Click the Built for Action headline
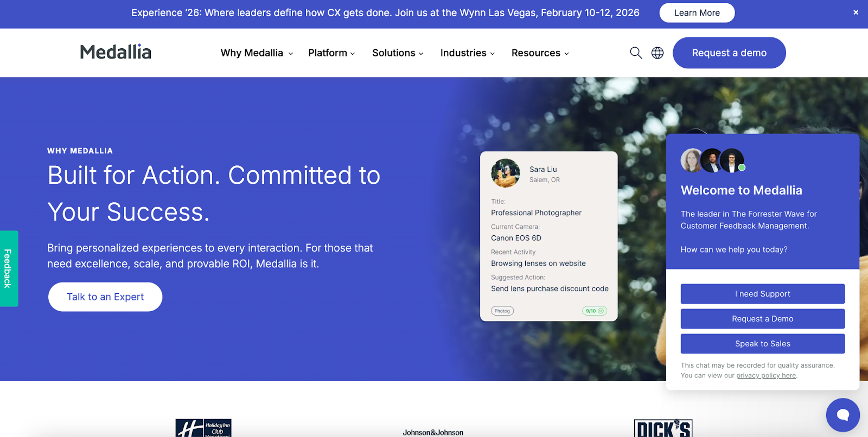 point(214,194)
